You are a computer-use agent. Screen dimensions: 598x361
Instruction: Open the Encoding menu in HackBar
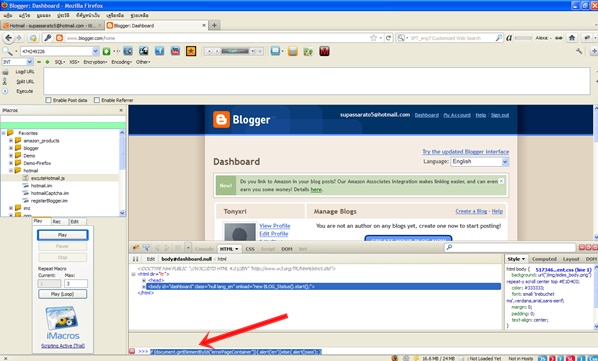(122, 62)
